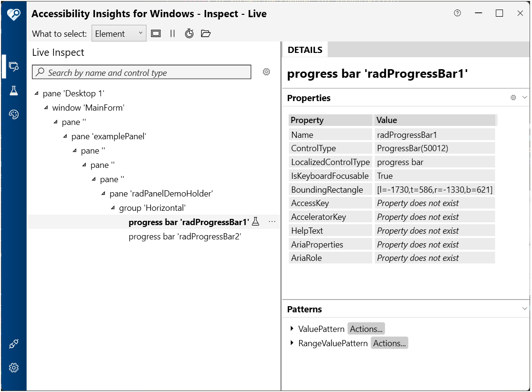Select progress bar 'radProgressBar1' tree item
The width and height of the screenshot is (532, 392).
188,222
